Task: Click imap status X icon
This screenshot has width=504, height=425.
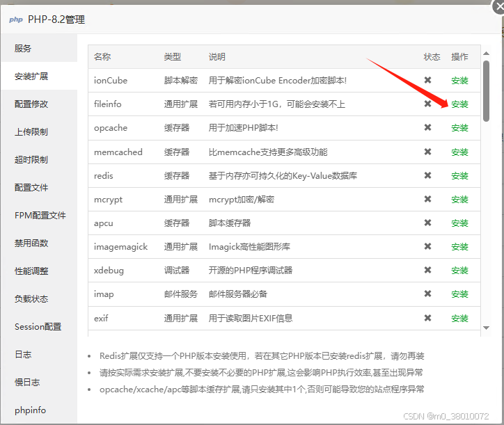Action: (427, 294)
